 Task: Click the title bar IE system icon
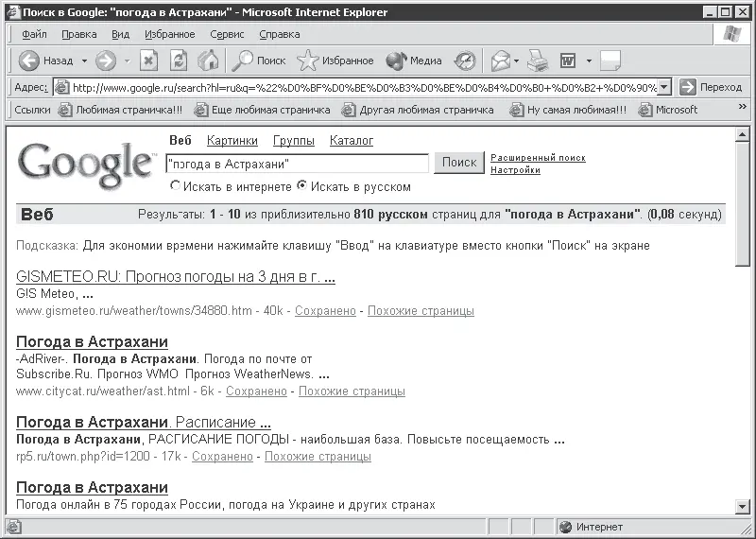pos(14,12)
